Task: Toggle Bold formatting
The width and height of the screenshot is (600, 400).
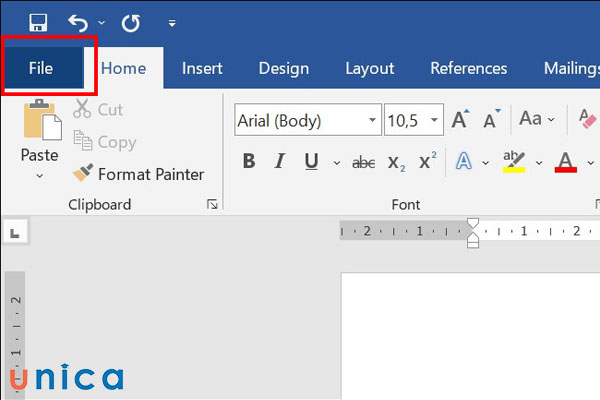Action: coord(249,162)
